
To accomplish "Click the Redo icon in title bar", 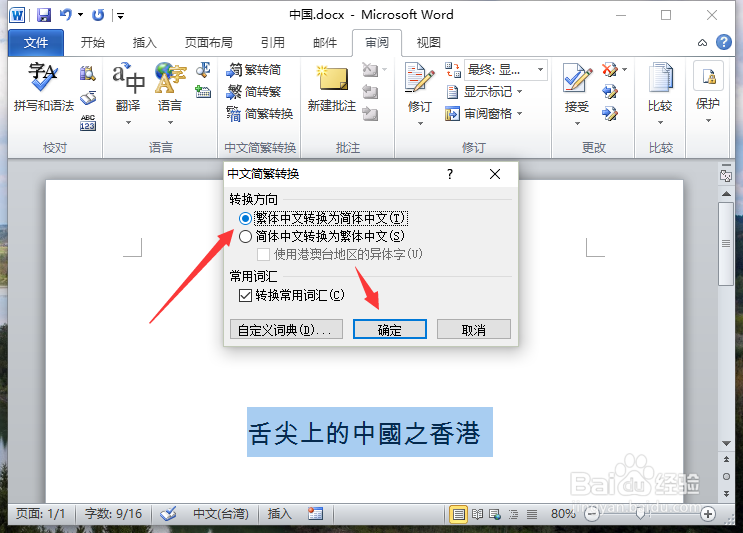I will click(98, 15).
